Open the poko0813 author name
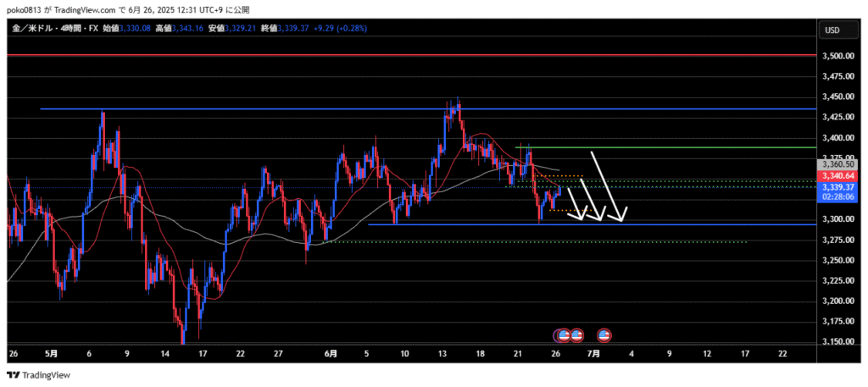Screen dimensions: 868x387 (26, 10)
